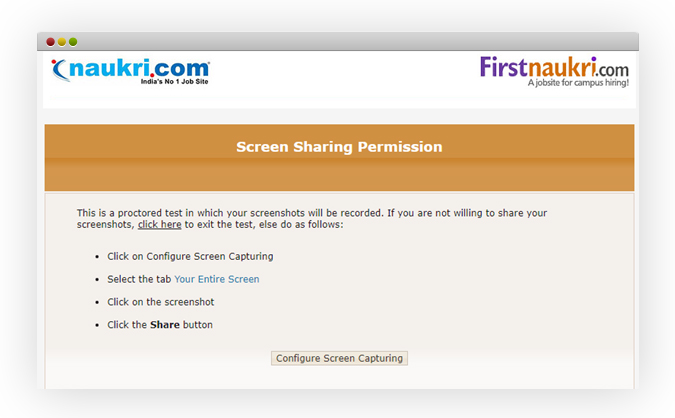Click the bold "Share" word in the instructions
The width and height of the screenshot is (675, 418).
[x=165, y=325]
